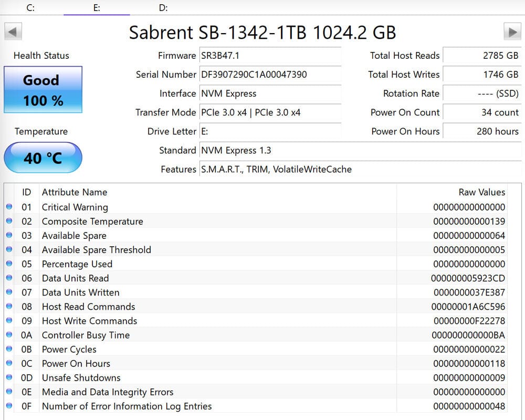Image resolution: width=525 pixels, height=420 pixels.
Task: Select Number of Error Information Log Entries
Action: tap(127, 406)
